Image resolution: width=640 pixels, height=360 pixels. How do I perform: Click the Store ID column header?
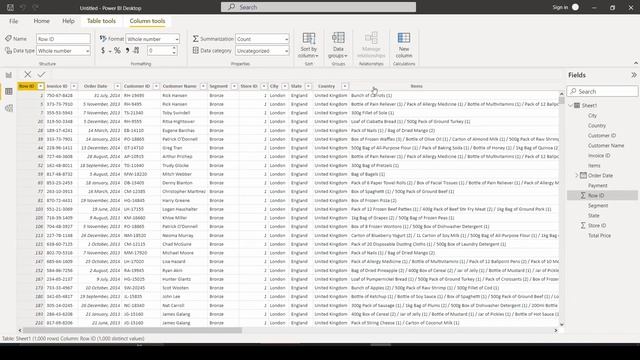click(249, 86)
